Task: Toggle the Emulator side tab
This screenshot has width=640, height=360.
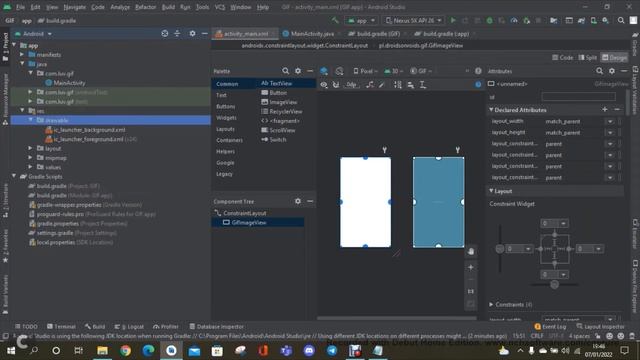Action: [635, 234]
